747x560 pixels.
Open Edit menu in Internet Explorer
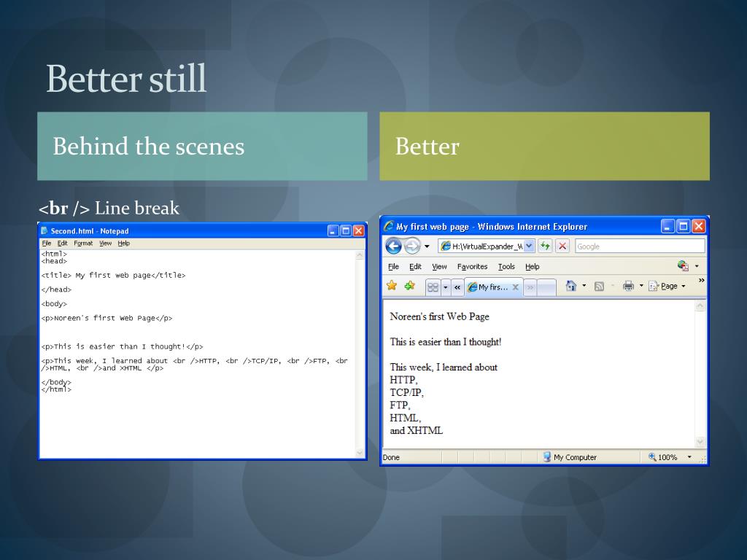[415, 267]
